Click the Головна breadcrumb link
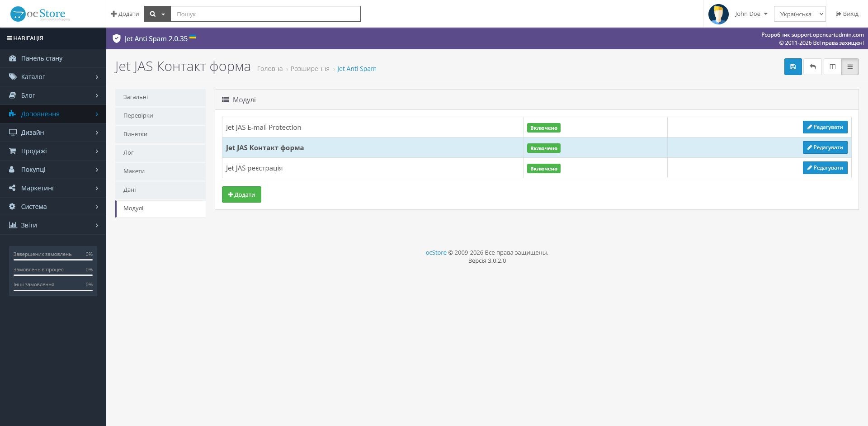 pyautogui.click(x=270, y=69)
